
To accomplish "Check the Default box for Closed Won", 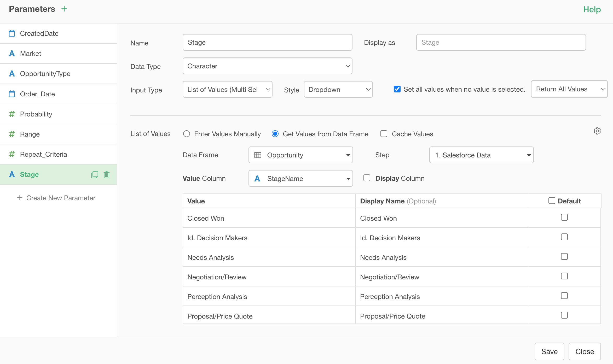I will point(564,217).
